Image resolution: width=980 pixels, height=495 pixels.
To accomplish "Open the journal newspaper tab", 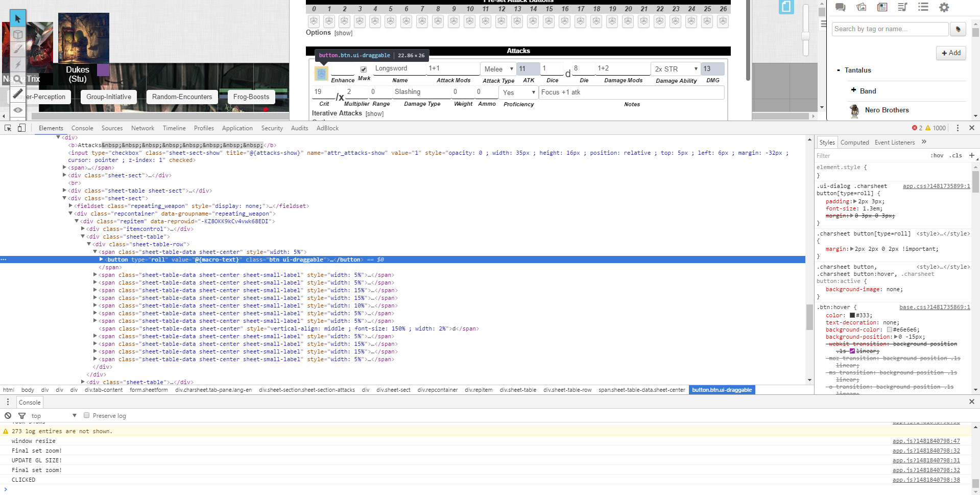I will pyautogui.click(x=882, y=7).
